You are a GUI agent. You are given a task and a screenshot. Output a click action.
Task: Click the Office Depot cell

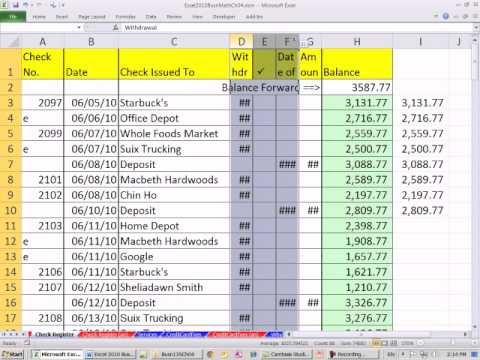pyautogui.click(x=174, y=118)
